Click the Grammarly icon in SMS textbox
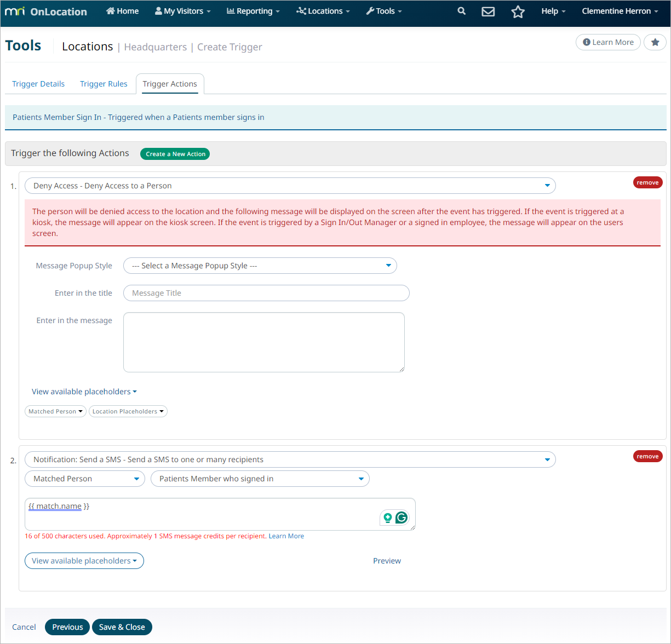 tap(402, 517)
